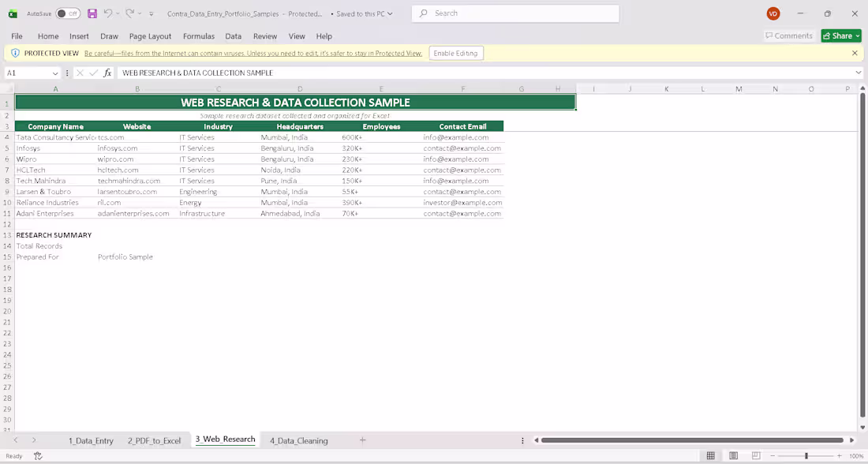
Task: Open the View ribbon tab
Action: 297,36
